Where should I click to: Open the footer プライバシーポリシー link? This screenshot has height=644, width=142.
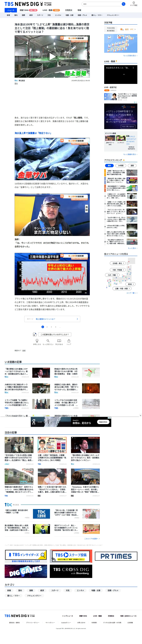[33, 623]
